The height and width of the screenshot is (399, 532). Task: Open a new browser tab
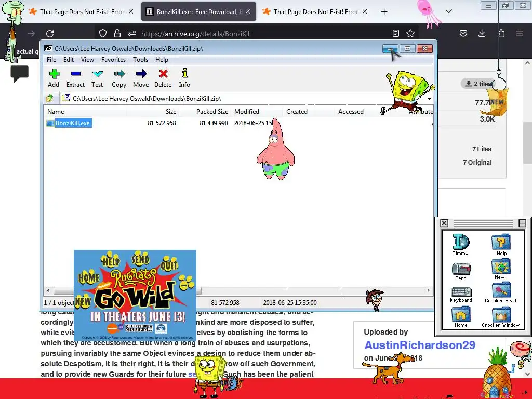(x=384, y=12)
